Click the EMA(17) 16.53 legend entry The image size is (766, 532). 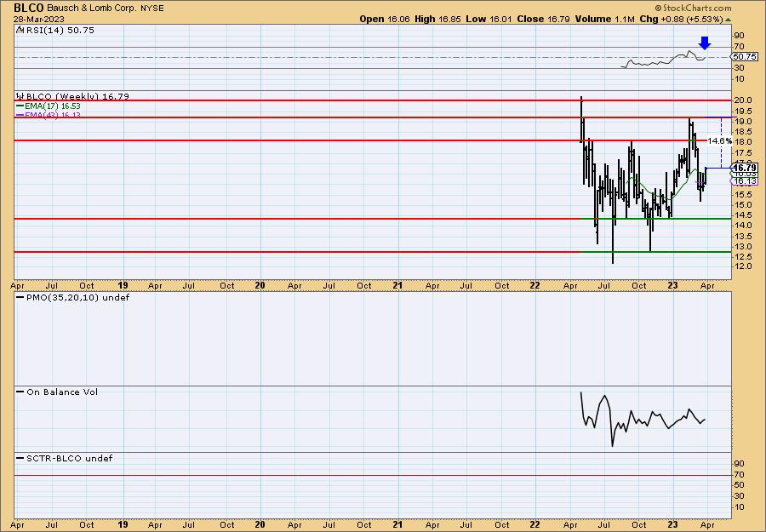point(49,106)
